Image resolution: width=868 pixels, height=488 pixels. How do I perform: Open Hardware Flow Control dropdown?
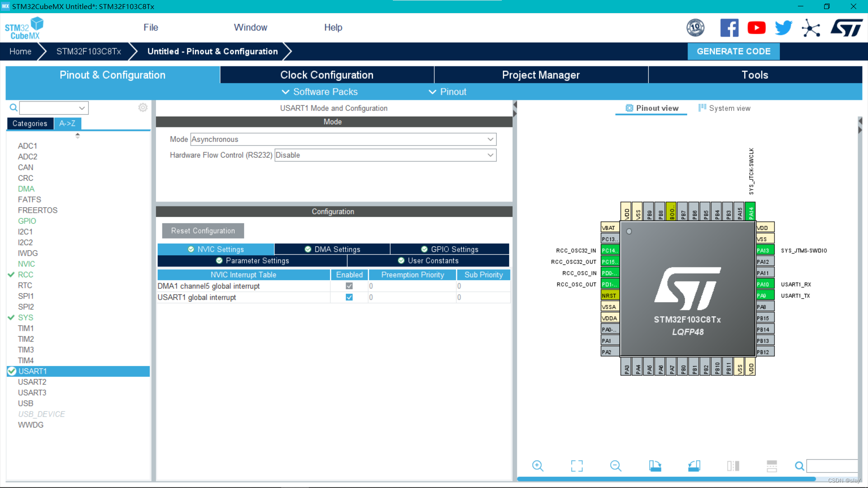tap(385, 155)
